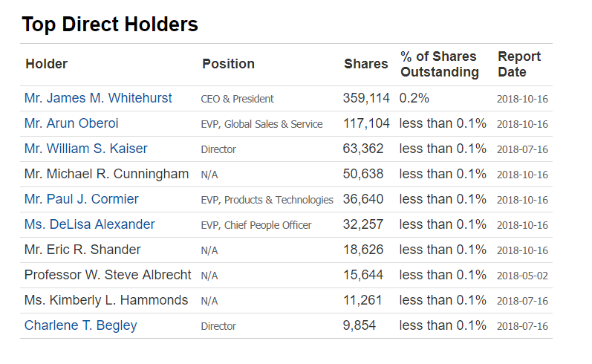Click % of Shares Outstanding header
Viewport: 592px width, 364px height.
pos(440,65)
